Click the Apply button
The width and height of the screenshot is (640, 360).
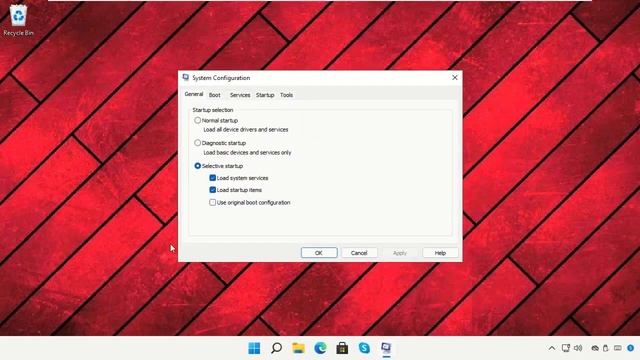[x=400, y=253]
